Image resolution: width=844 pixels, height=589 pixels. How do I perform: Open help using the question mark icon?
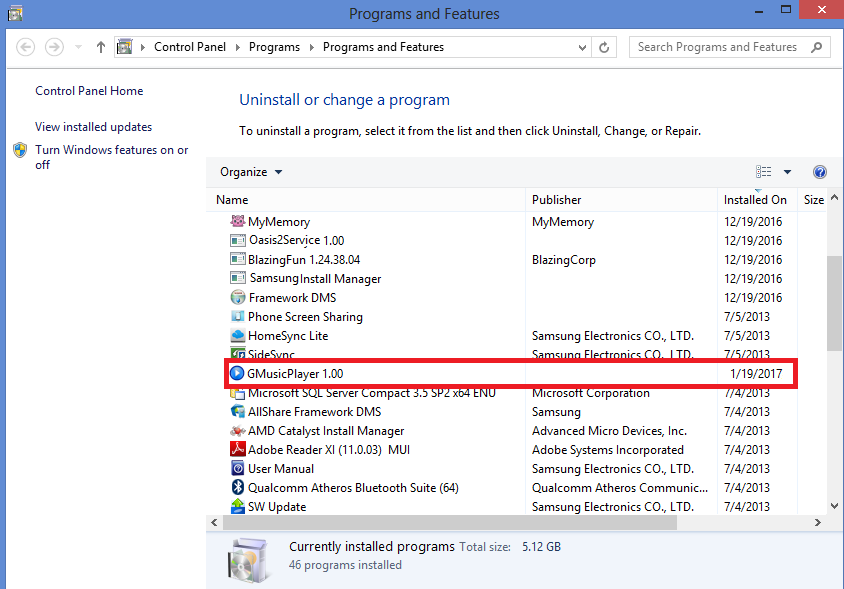click(820, 172)
